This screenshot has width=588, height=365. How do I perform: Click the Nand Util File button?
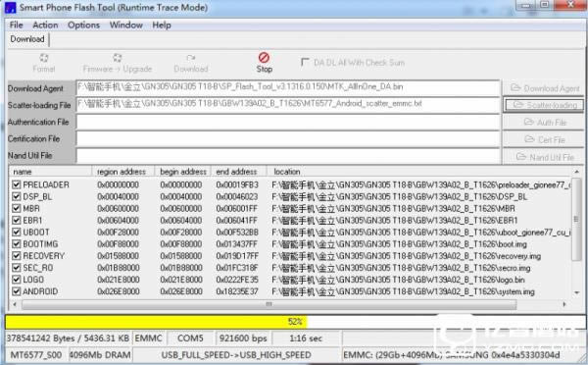pyautogui.click(x=545, y=157)
